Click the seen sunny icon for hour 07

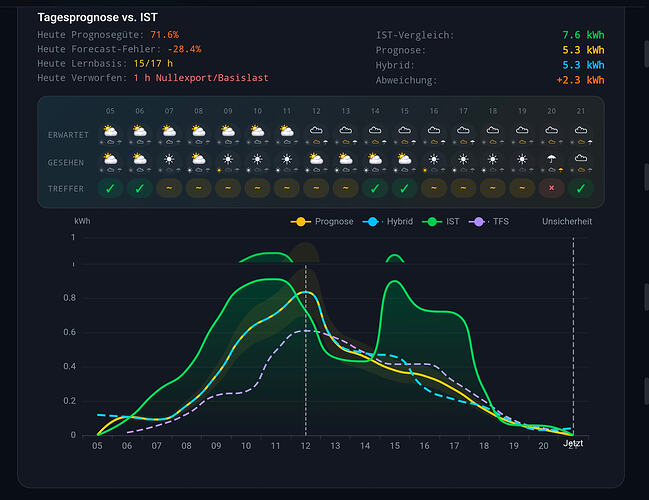(x=169, y=159)
